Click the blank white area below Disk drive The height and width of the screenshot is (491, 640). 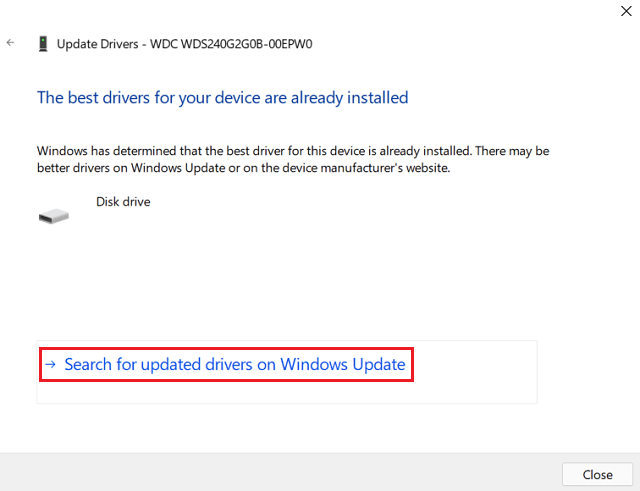(x=300, y=280)
